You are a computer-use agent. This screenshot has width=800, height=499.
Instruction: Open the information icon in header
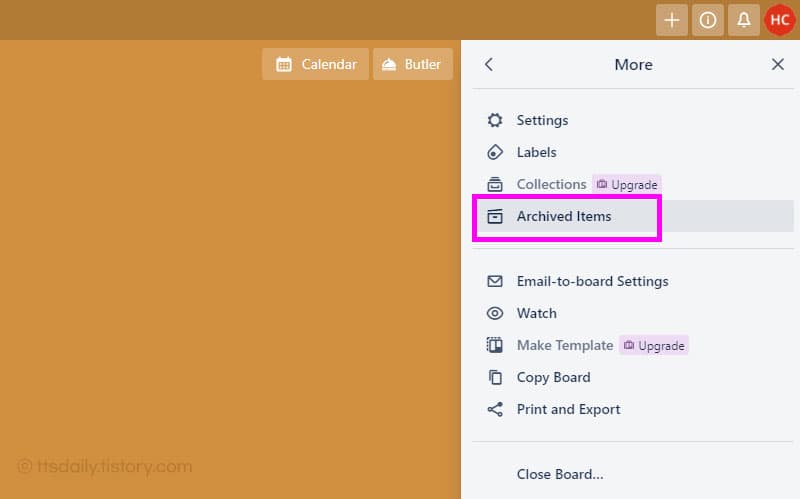[x=708, y=20]
